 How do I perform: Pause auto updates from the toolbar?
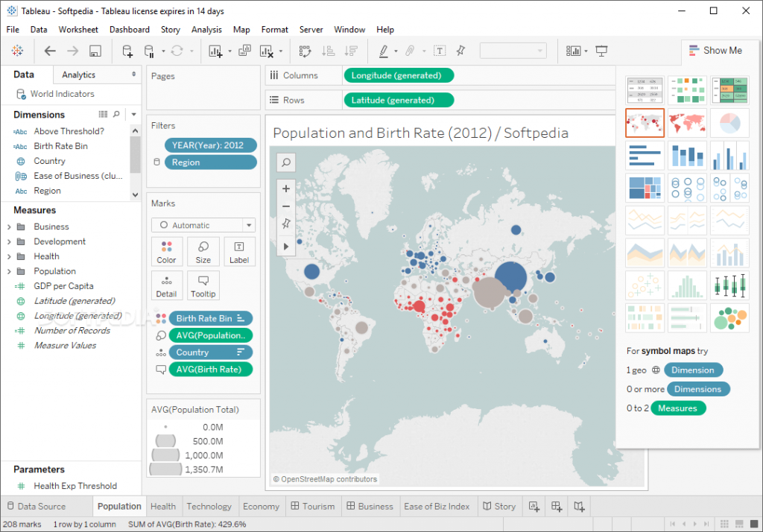click(149, 51)
